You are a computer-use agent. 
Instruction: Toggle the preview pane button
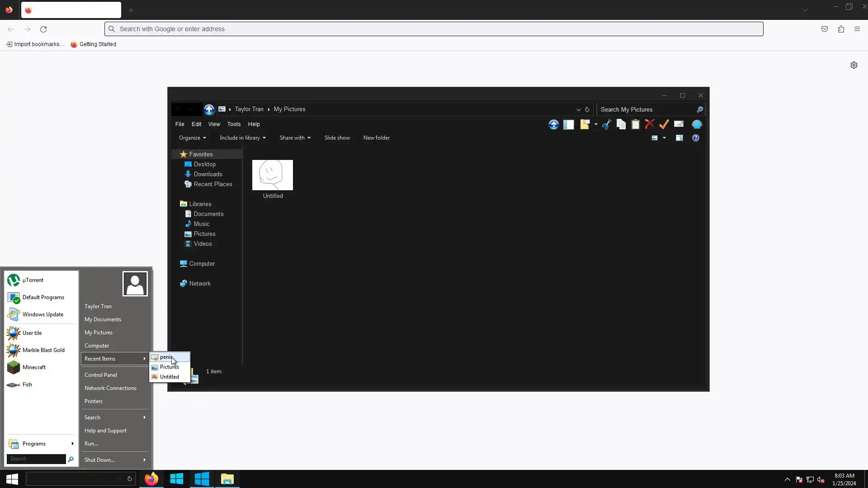679,138
